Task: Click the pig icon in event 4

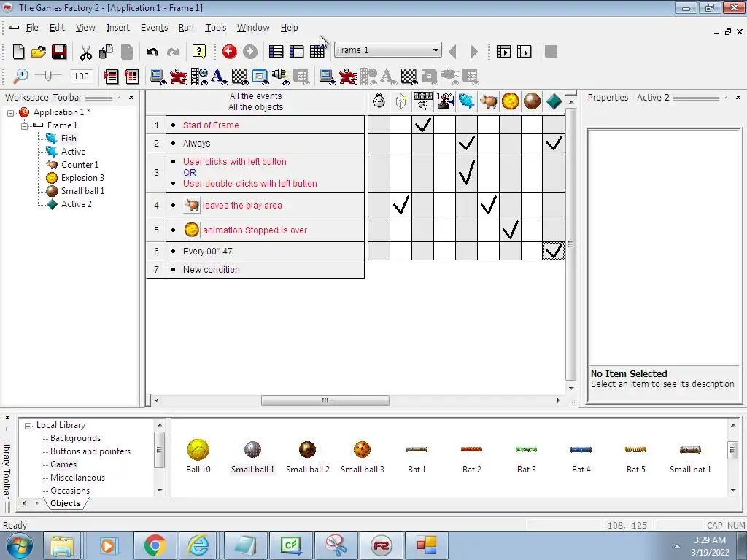Action: (x=192, y=205)
